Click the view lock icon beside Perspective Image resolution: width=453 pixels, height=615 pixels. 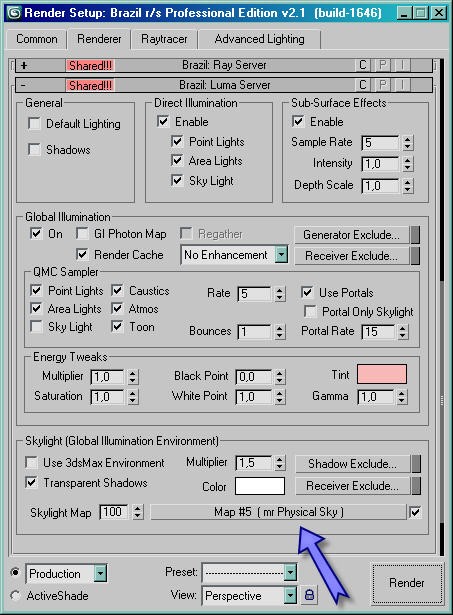pyautogui.click(x=309, y=595)
